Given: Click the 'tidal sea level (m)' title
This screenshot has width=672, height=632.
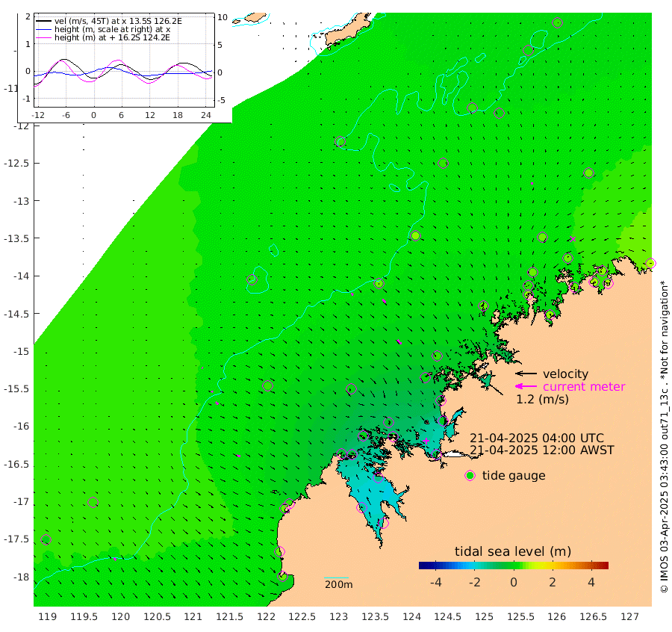Looking at the screenshot, I should click(x=513, y=551).
